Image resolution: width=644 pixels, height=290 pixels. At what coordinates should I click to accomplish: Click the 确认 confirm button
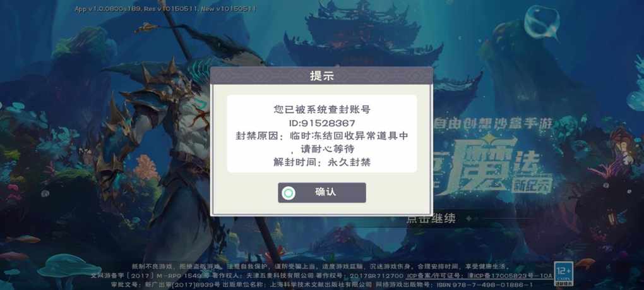321,193
